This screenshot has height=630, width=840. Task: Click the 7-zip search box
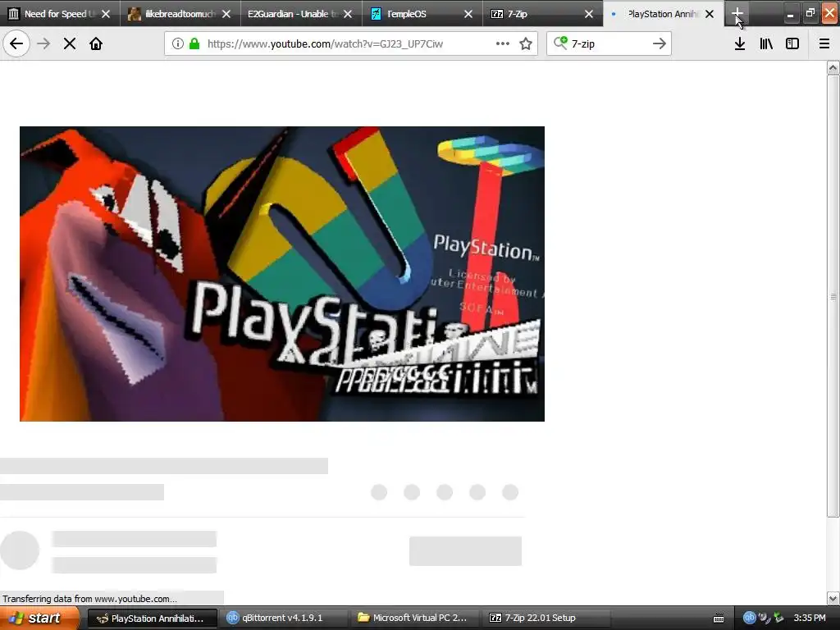click(608, 43)
